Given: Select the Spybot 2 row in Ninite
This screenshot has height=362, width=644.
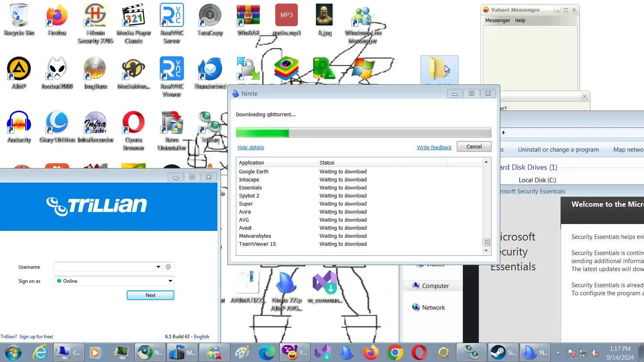Looking at the screenshot, I should 359,196.
